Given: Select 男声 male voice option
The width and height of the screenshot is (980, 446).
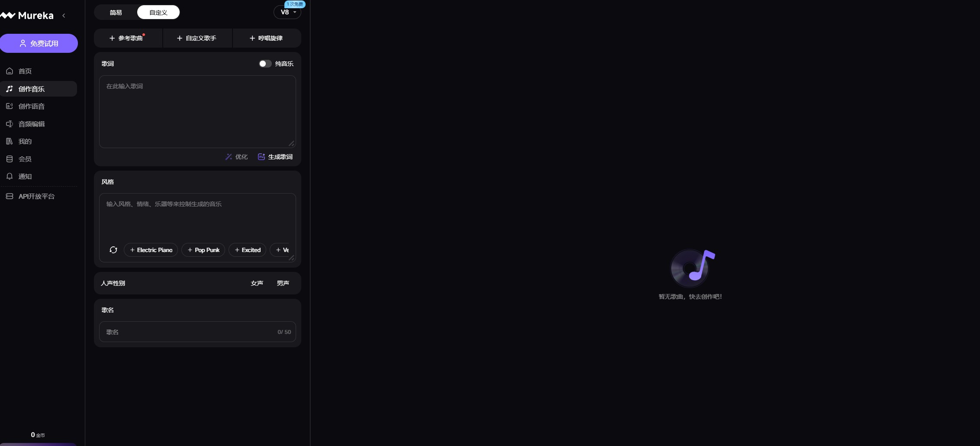Looking at the screenshot, I should click(283, 283).
